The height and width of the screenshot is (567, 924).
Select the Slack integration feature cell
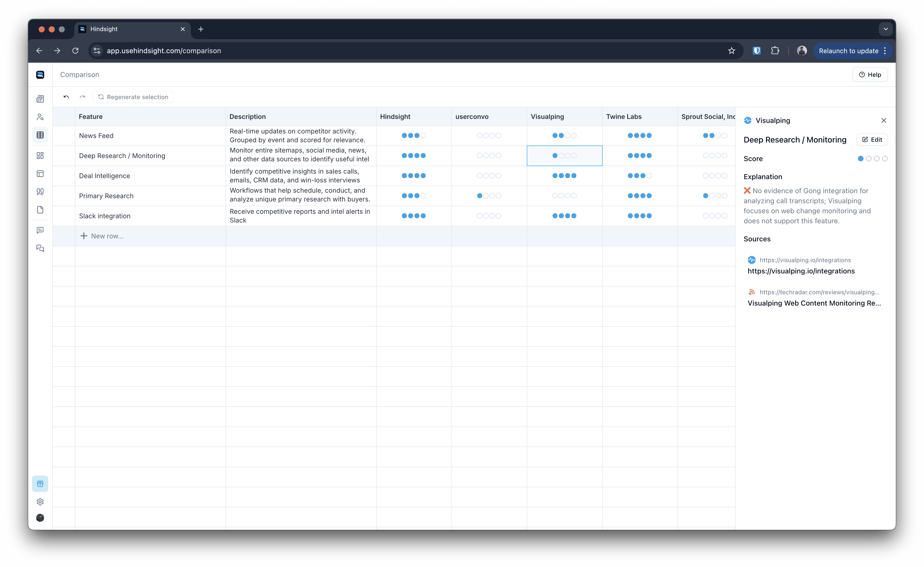pyautogui.click(x=150, y=216)
